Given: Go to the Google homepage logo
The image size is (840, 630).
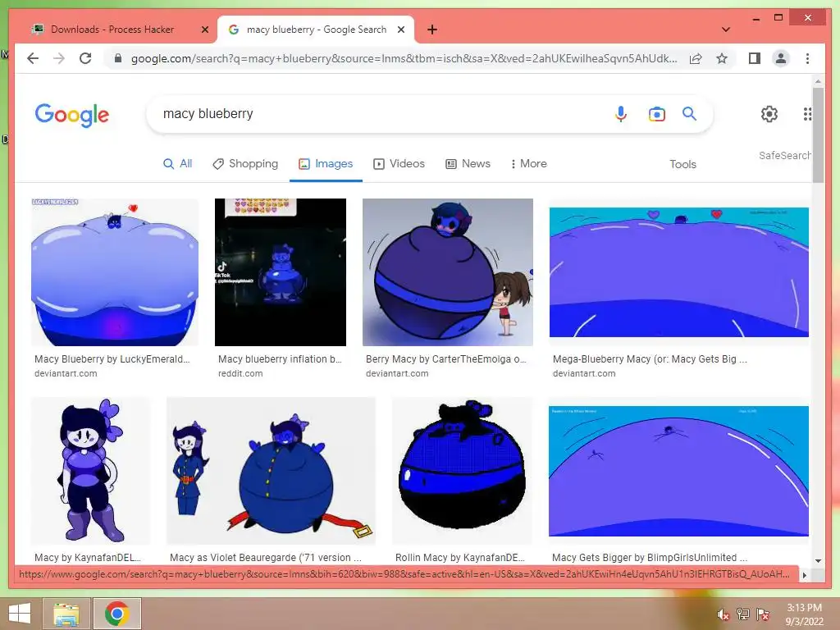Looking at the screenshot, I should click(72, 115).
